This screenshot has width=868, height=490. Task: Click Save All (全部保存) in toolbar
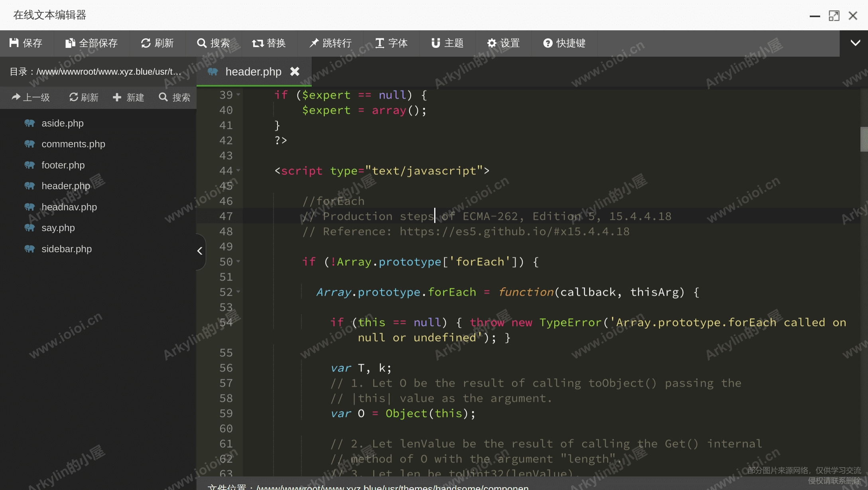92,43
